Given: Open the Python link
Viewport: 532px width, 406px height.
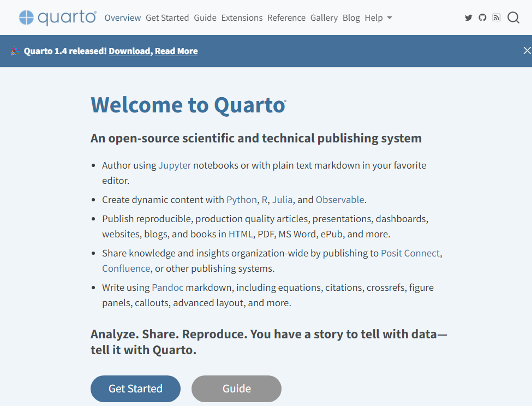Looking at the screenshot, I should click(x=241, y=199).
